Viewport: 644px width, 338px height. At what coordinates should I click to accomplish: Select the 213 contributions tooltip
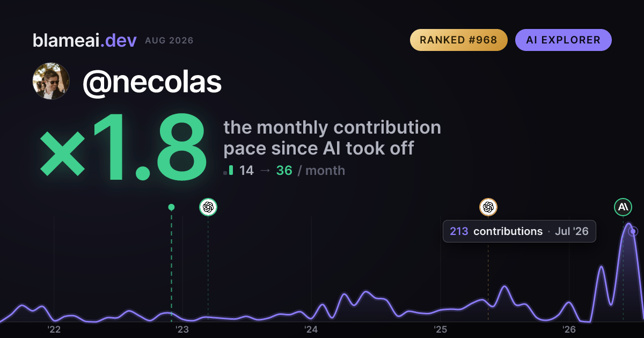point(519,231)
